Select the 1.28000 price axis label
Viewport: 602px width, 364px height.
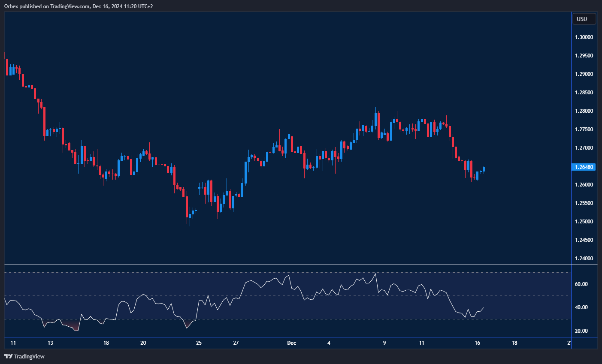click(584, 111)
